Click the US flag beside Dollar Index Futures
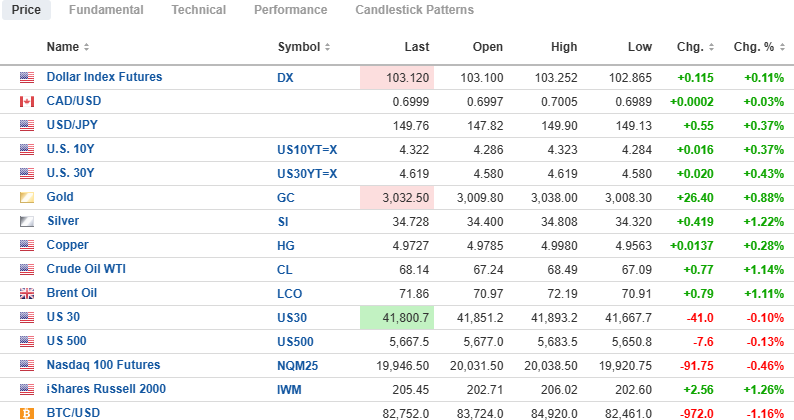Viewport: 794px width, 420px height. (27, 78)
